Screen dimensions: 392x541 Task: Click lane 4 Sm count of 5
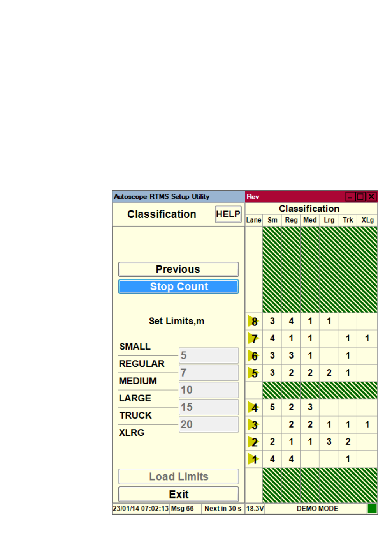point(272,407)
